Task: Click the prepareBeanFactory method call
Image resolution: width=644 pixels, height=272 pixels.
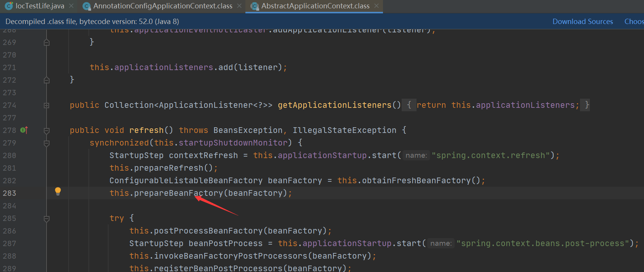Action: point(178,193)
